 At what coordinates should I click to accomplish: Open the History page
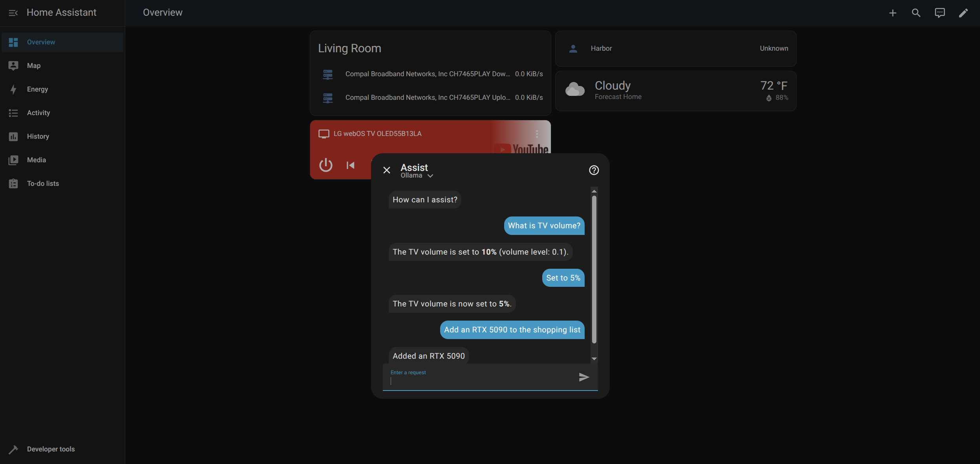[x=38, y=136]
